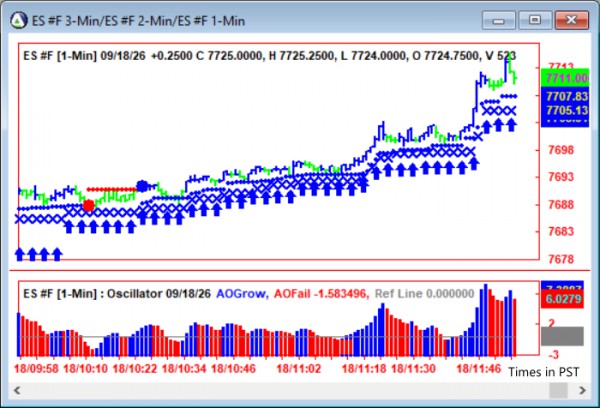Image resolution: width=600 pixels, height=408 pixels.
Task: Click the 18/10:46 time axis label
Action: coord(233,369)
